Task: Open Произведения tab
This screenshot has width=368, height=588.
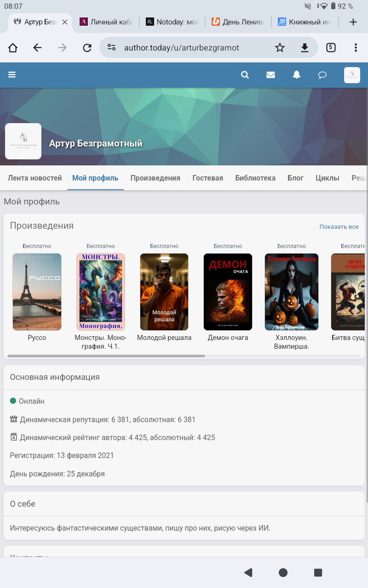Action: (155, 178)
